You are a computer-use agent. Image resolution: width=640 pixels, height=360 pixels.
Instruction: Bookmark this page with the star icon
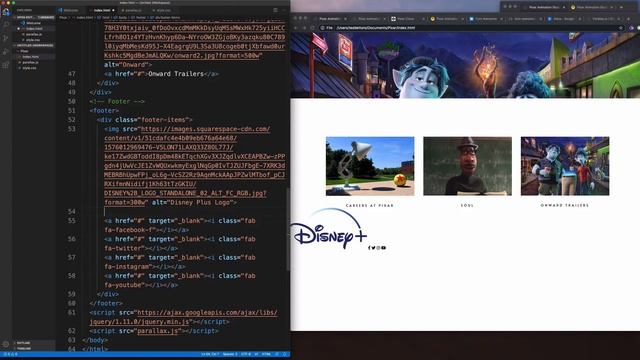(x=621, y=28)
